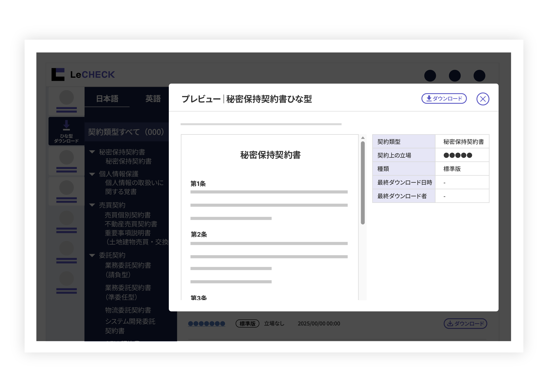The image size is (547, 392).
Task: Switch to the 英語 tab
Action: pos(153,99)
